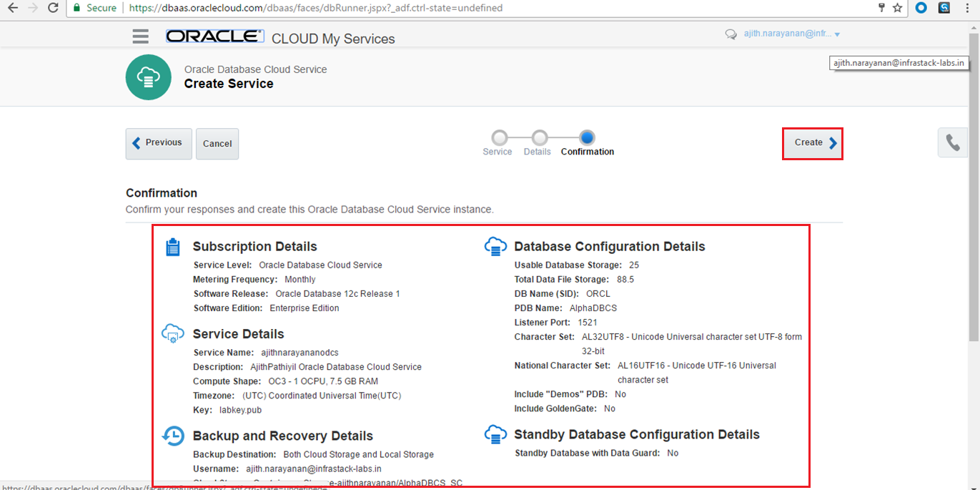Click the Include "Demos" PDB value No
980x490 pixels.
[x=620, y=394]
